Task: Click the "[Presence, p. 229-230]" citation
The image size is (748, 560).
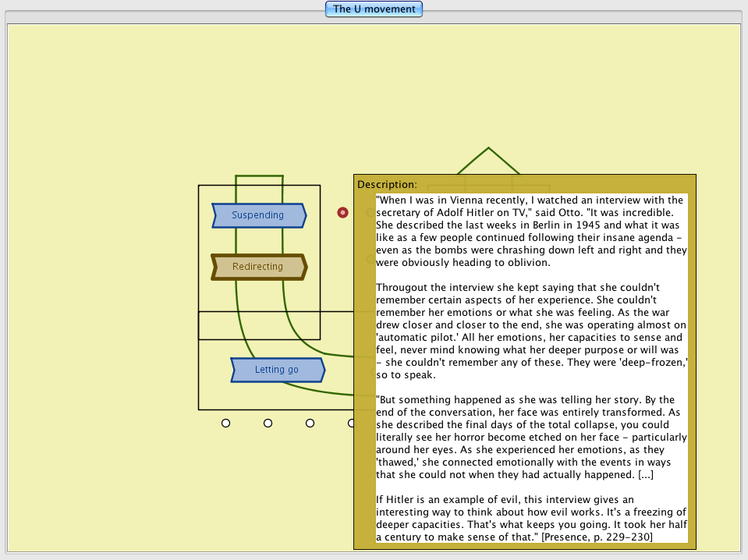Action: (x=597, y=537)
